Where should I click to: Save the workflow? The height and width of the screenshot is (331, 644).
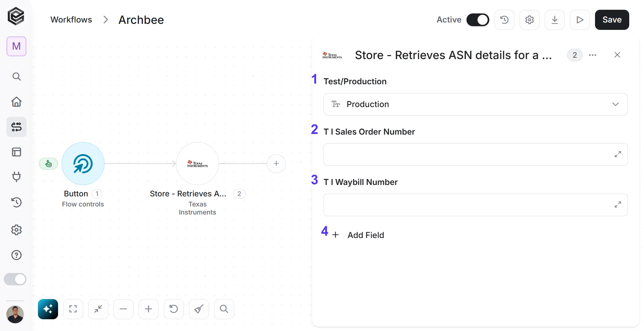point(612,20)
